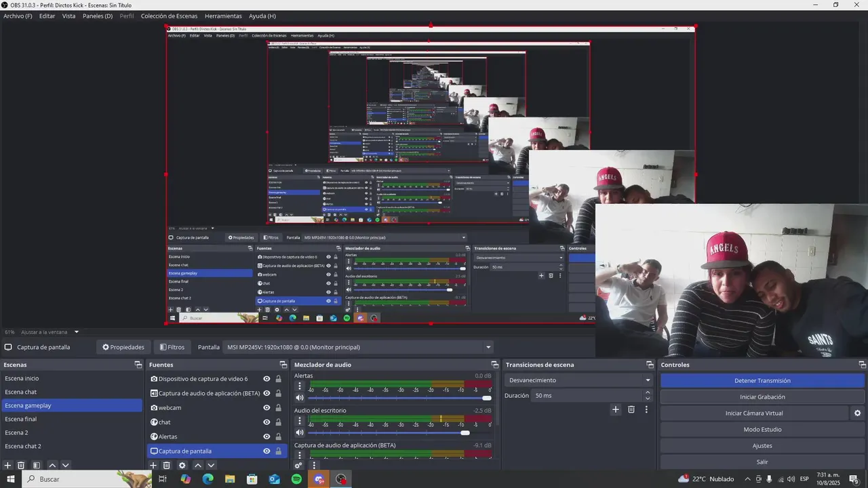Add a new scene with the plus icon
This screenshot has width=868, height=488.
[x=8, y=466]
